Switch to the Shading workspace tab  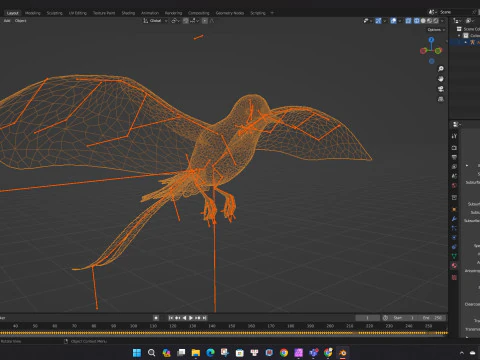128,13
